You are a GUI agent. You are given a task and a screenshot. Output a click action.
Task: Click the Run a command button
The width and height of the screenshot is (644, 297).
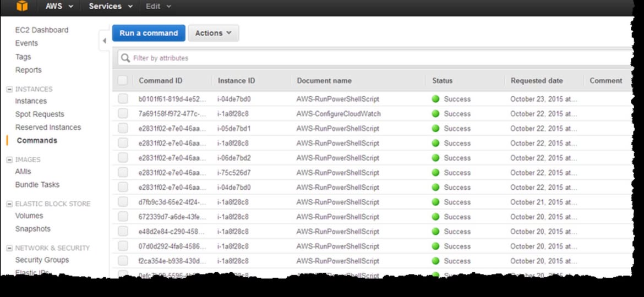[149, 33]
